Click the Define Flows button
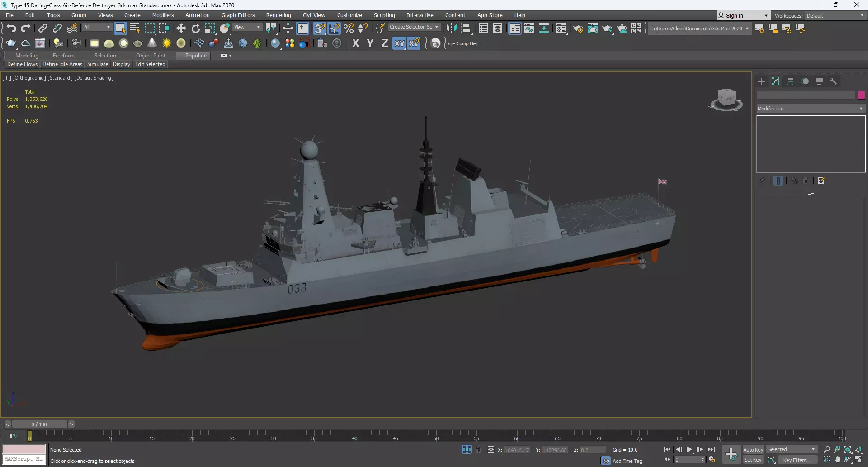 tap(22, 64)
